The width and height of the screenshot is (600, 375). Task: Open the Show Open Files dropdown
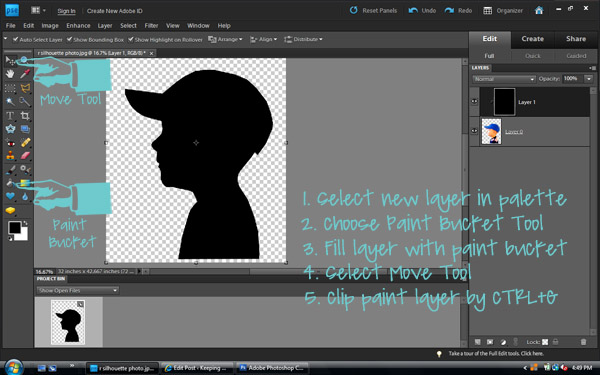(x=78, y=290)
